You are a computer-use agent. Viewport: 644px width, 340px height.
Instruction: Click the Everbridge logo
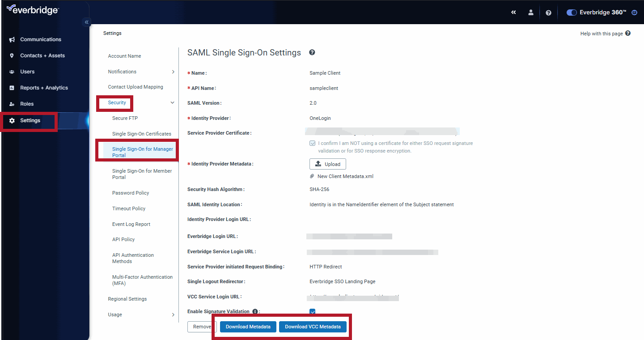click(x=33, y=9)
